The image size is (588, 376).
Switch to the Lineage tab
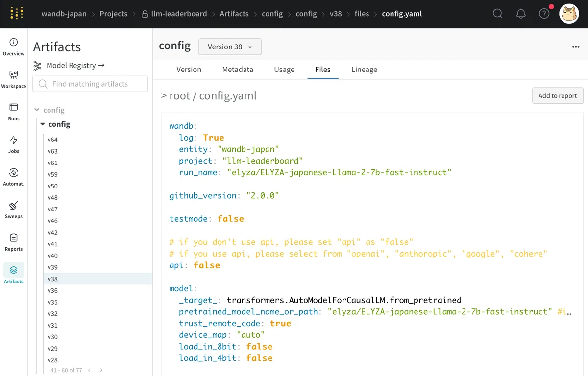364,70
